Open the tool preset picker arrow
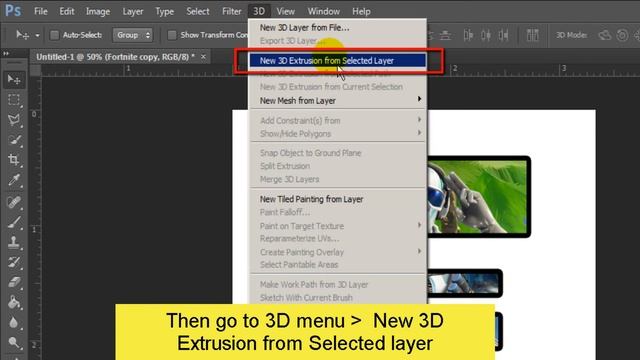Viewport: 640px width, 360px height. coord(37,36)
